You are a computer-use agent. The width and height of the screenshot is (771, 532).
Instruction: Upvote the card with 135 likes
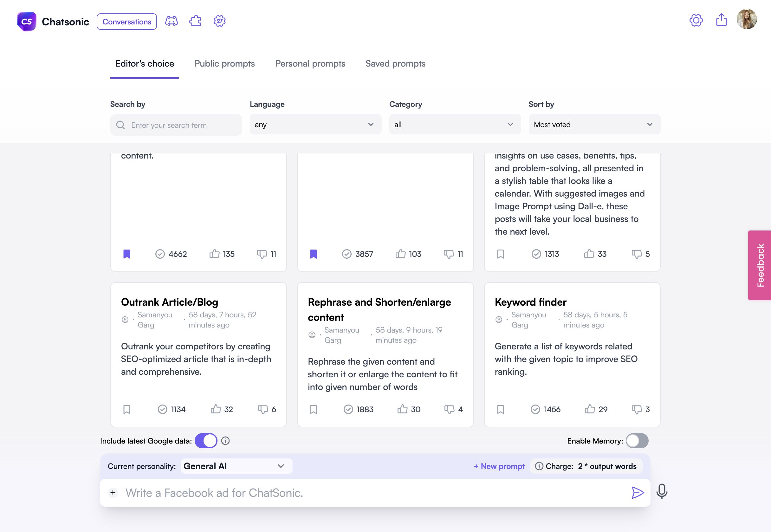point(214,254)
